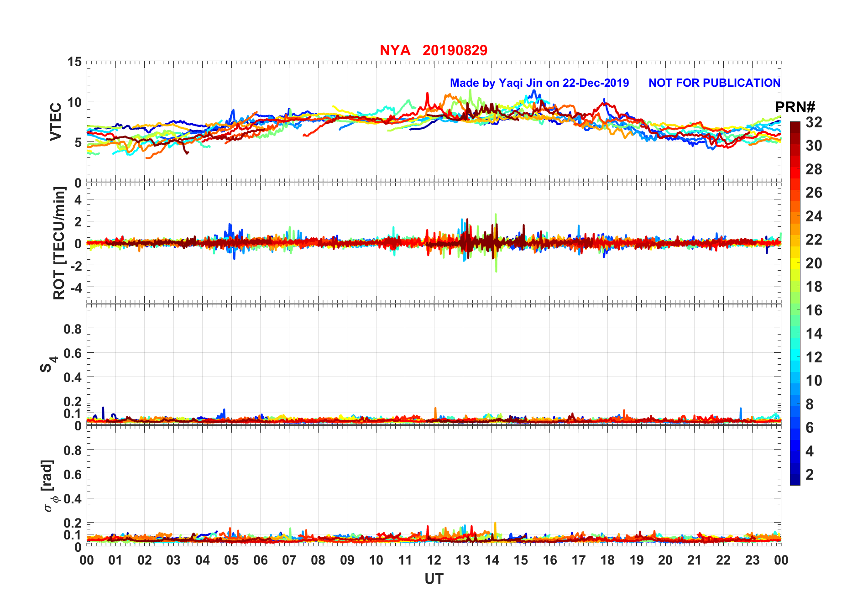Click the colorbar tick label 10
This screenshot has height=607, width=868.
click(814, 381)
